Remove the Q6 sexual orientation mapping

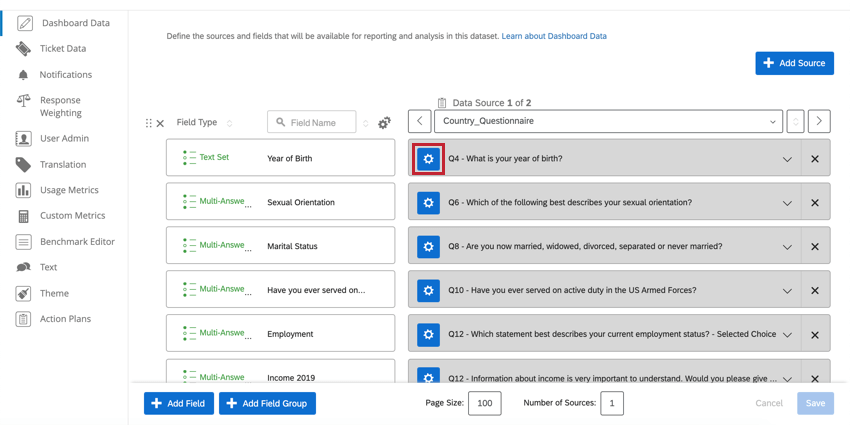pos(814,203)
